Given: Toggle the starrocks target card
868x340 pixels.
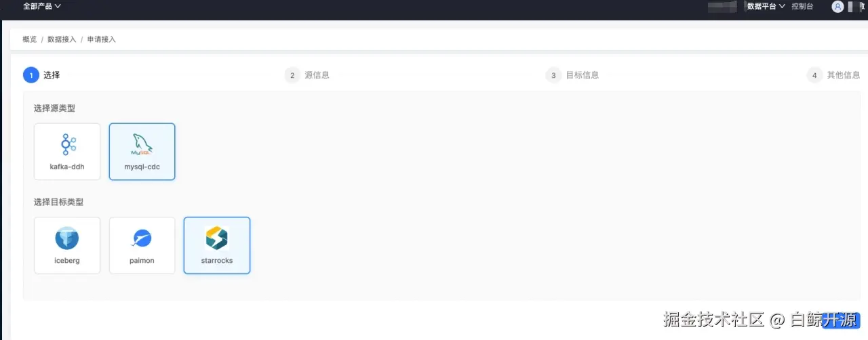Looking at the screenshot, I should [x=217, y=245].
